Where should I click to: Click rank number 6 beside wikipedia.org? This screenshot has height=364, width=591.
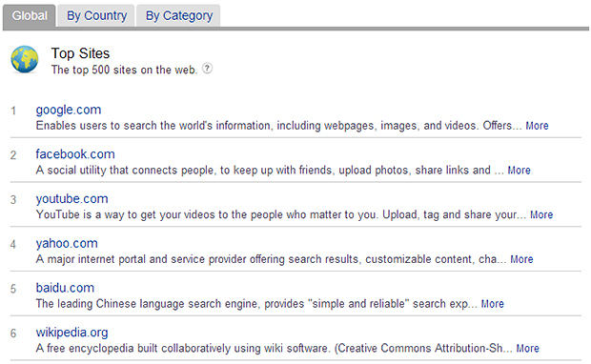click(x=13, y=334)
